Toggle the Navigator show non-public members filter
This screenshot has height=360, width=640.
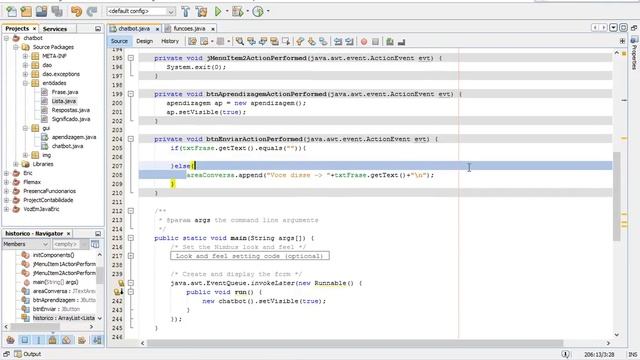pos(53,340)
